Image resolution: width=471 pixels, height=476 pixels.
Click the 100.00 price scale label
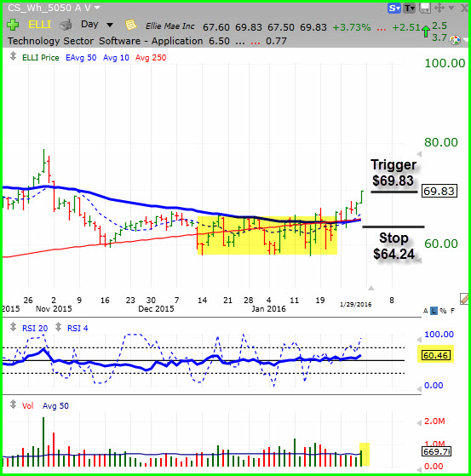[x=445, y=63]
